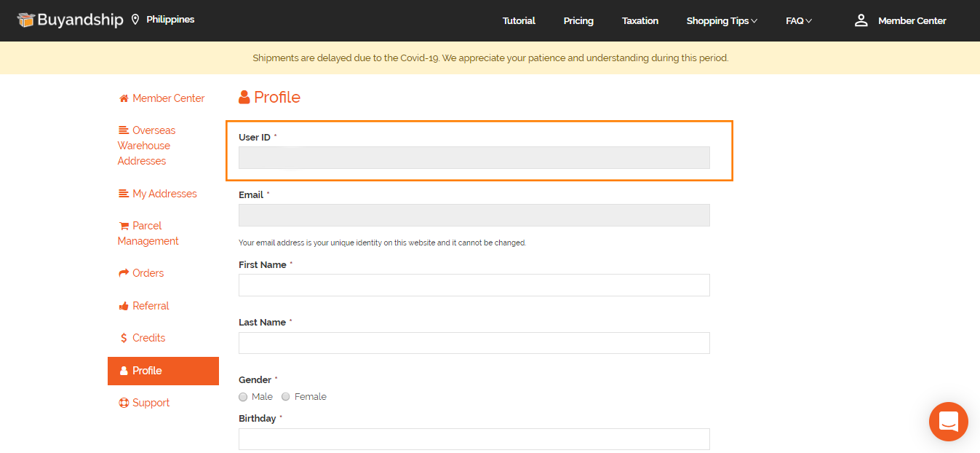Click the location pin icon beside Philippines
980x453 pixels.
[135, 20]
